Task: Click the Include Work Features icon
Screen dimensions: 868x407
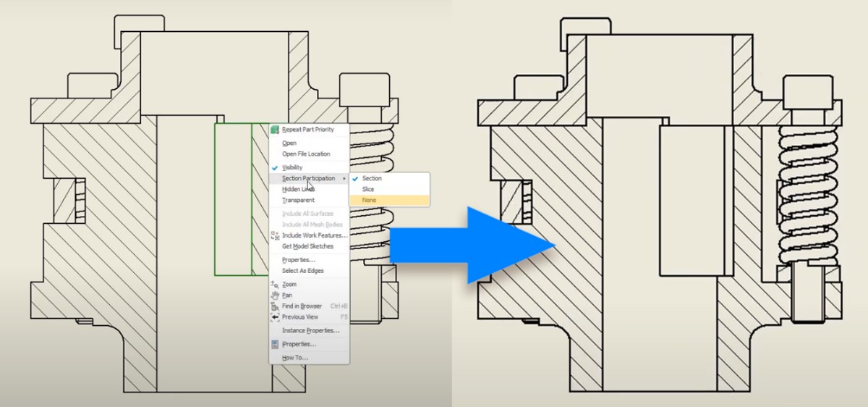Action: coord(275,235)
